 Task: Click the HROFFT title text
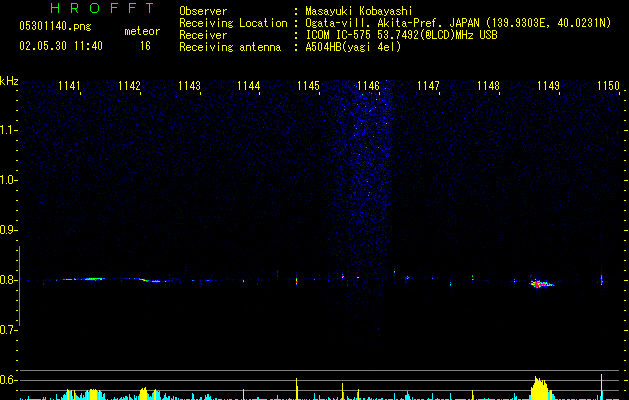(103, 8)
